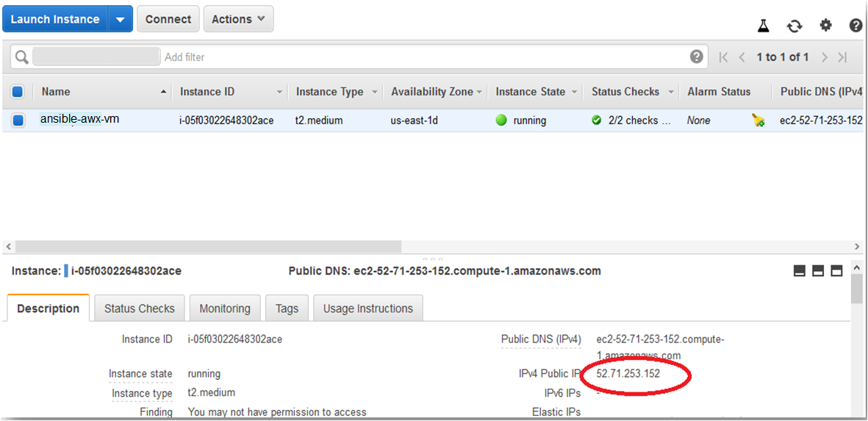
Task: Click the 52.71.253.152 IPv4 Public IP value
Action: point(628,373)
